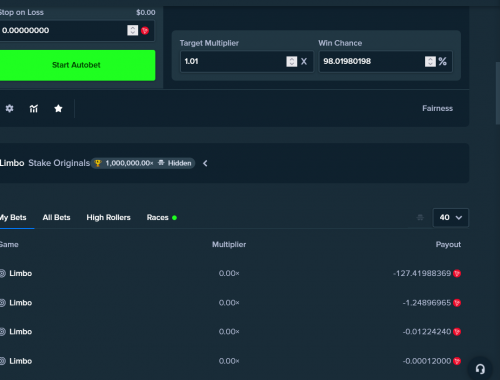Click currency icon next to -0.00012000

457,361
